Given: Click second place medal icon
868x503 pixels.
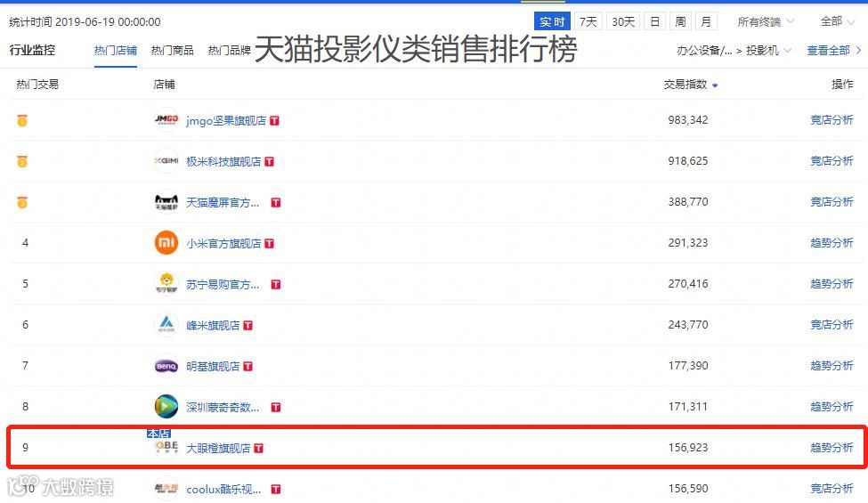Looking at the screenshot, I should (x=22, y=161).
